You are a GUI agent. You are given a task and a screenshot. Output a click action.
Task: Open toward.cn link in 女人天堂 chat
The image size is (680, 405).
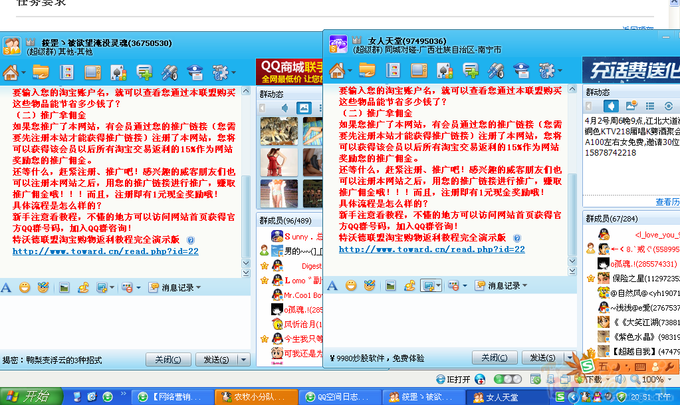(x=432, y=249)
